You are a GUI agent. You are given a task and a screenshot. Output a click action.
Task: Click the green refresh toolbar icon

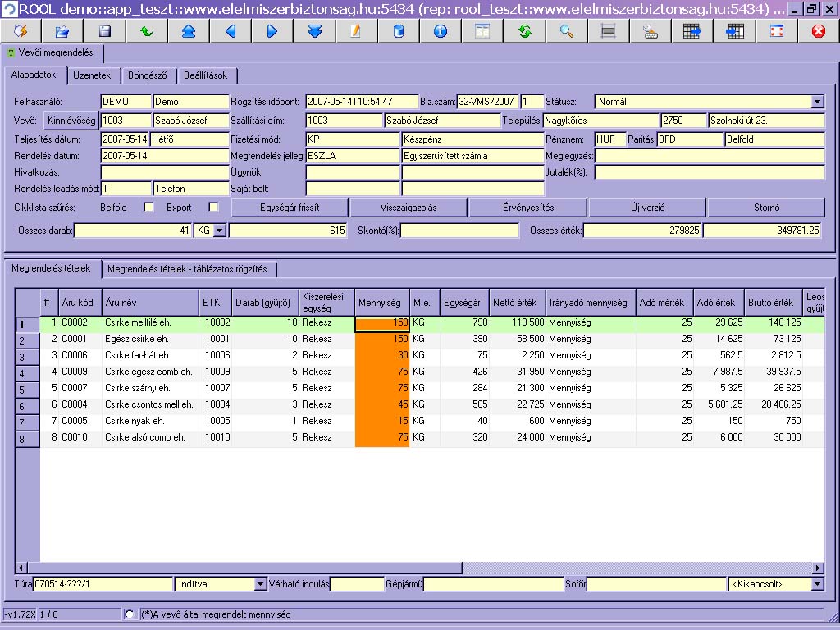click(x=525, y=31)
